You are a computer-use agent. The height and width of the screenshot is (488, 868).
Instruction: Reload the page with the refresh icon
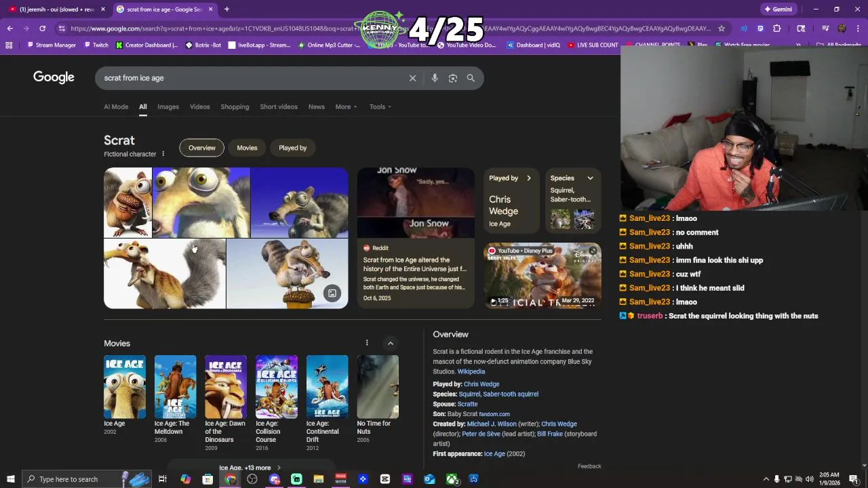(42, 28)
